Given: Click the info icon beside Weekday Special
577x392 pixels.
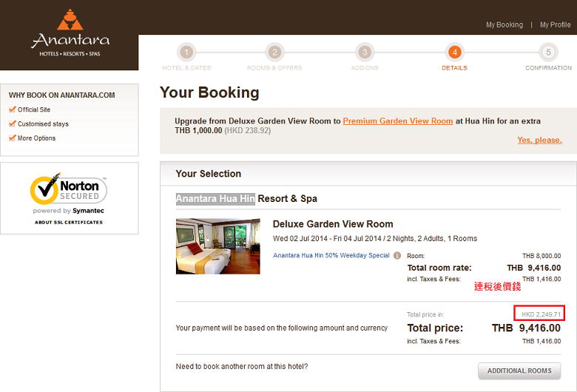Looking at the screenshot, I should [x=397, y=256].
